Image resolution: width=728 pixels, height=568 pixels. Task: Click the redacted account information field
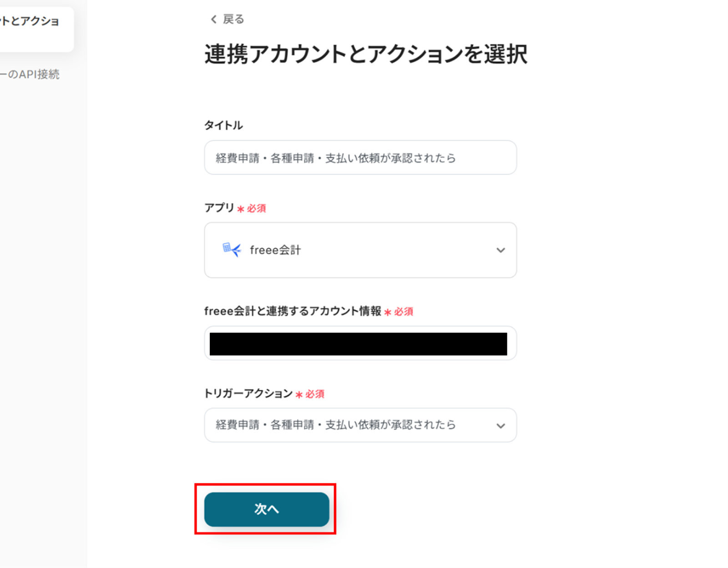[358, 344]
